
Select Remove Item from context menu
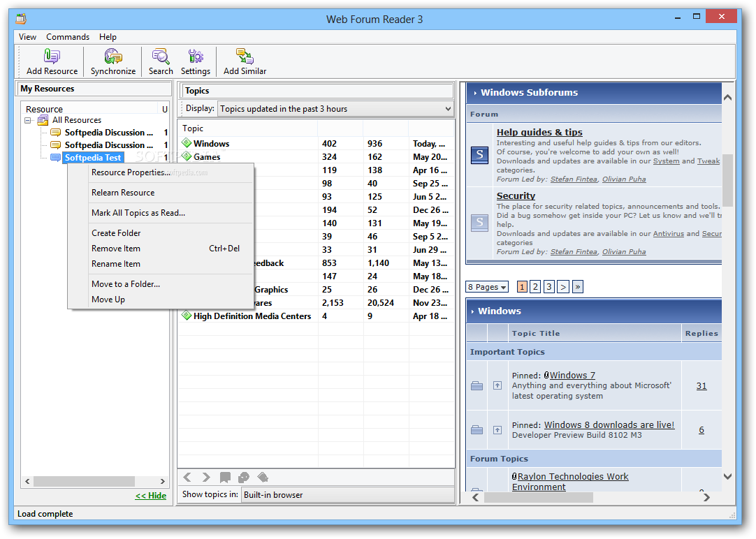tap(161, 249)
